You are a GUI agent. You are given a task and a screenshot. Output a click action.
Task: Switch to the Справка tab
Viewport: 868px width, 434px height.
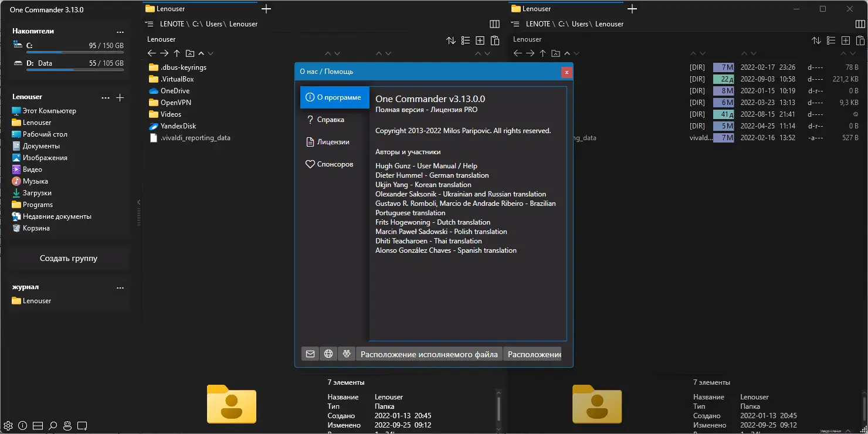pos(334,119)
